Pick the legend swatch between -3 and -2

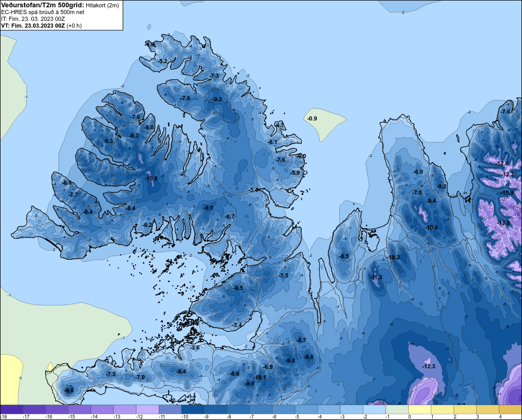tap(351, 410)
